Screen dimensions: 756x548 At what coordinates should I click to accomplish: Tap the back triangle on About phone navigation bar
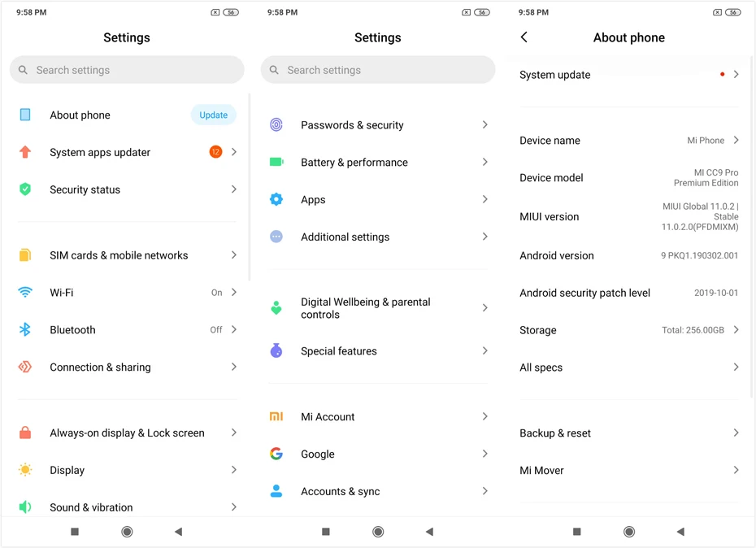(680, 532)
